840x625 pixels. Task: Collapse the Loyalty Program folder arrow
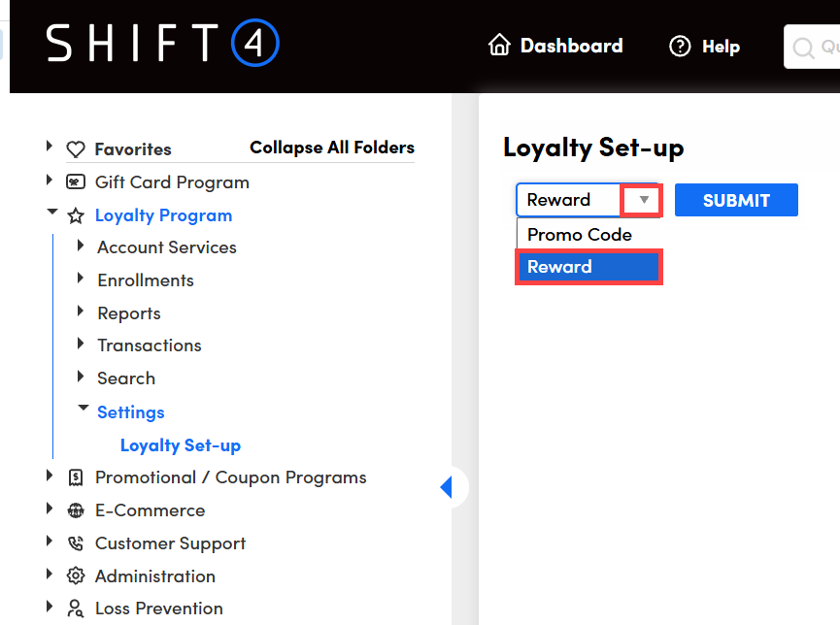coord(51,213)
